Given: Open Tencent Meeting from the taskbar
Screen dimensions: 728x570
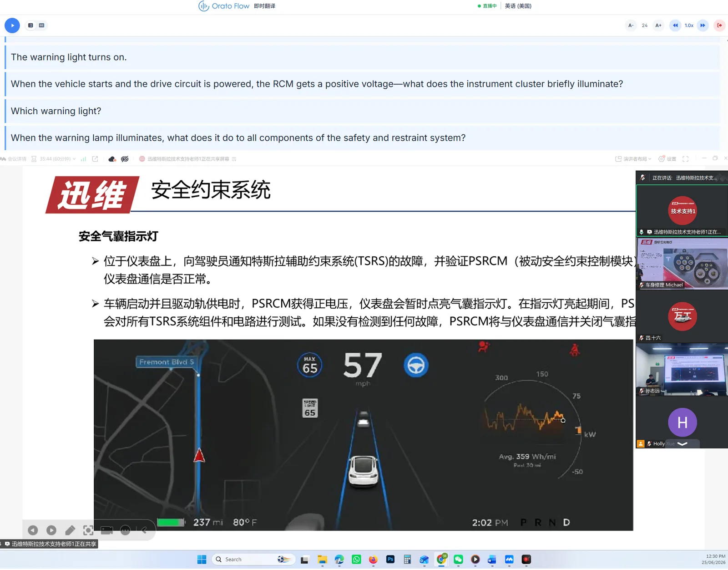Looking at the screenshot, I should coord(509,560).
